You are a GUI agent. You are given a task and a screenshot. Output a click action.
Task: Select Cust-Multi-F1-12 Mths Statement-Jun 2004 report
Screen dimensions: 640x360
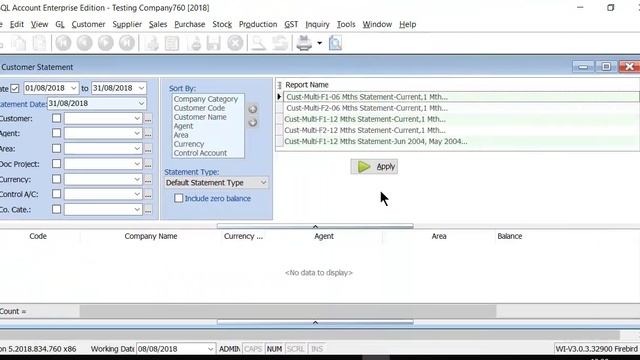(461, 142)
